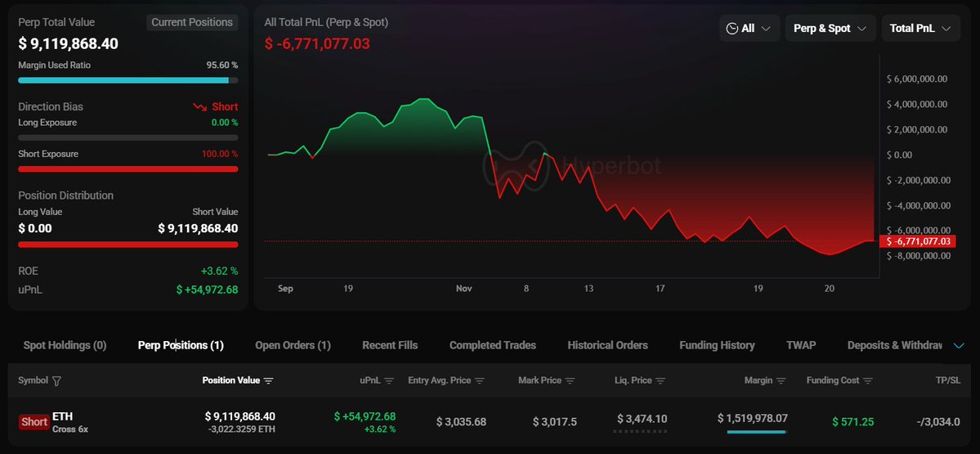The image size is (980, 454).
Task: Click the 95.60 % margin ratio value
Action: [222, 65]
